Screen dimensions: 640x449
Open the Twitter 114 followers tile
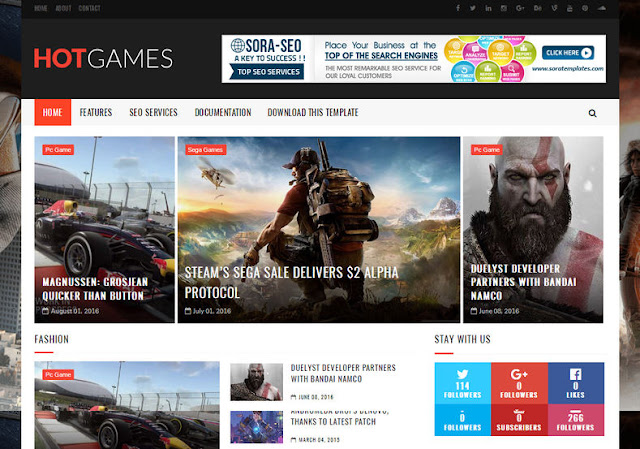pos(462,383)
